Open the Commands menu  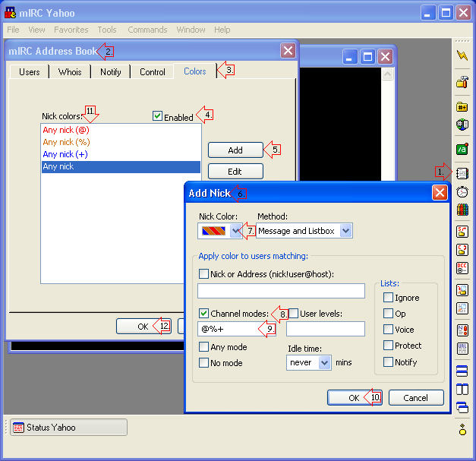click(x=147, y=30)
